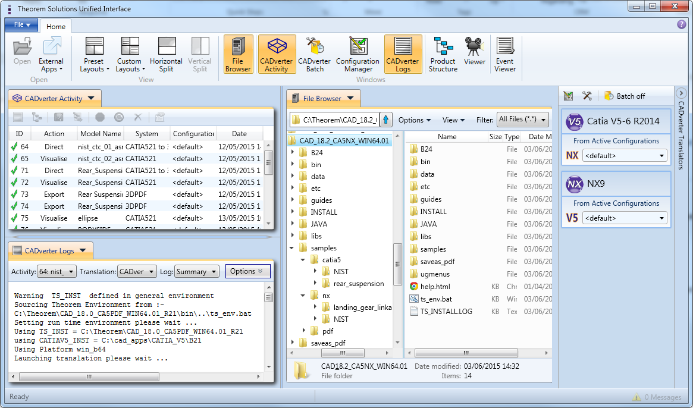The image size is (693, 408).
Task: Select the Catia V5-6 R2014 translator
Action: pyautogui.click(x=616, y=121)
